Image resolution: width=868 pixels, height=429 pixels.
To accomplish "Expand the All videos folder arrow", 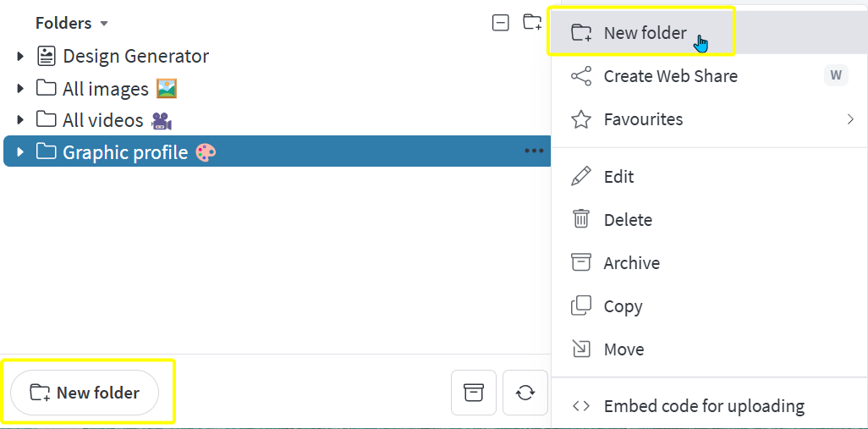I will [20, 119].
